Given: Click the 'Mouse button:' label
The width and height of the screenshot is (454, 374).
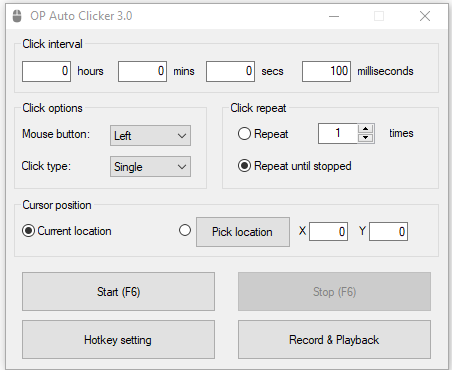Looking at the screenshot, I should (x=56, y=134).
